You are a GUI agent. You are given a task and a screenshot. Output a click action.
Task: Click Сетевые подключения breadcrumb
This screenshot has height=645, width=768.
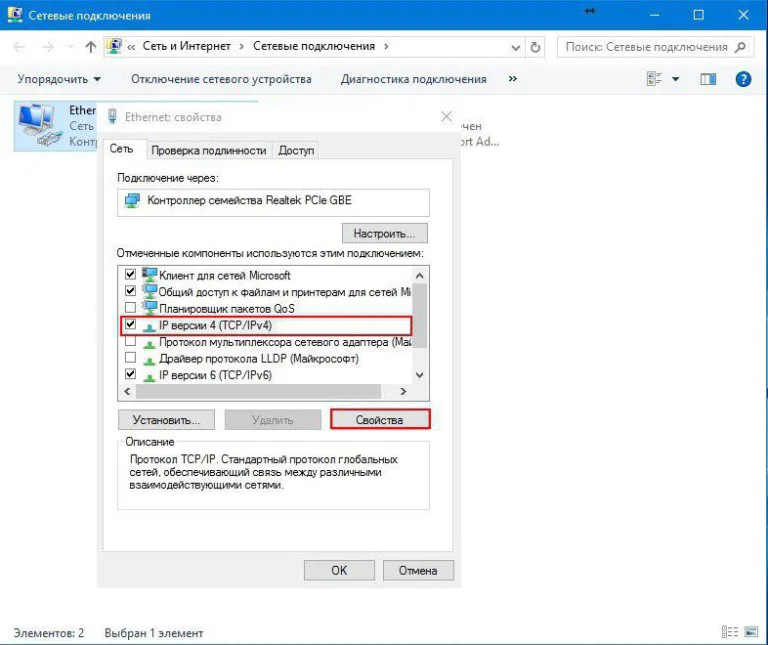click(x=314, y=46)
